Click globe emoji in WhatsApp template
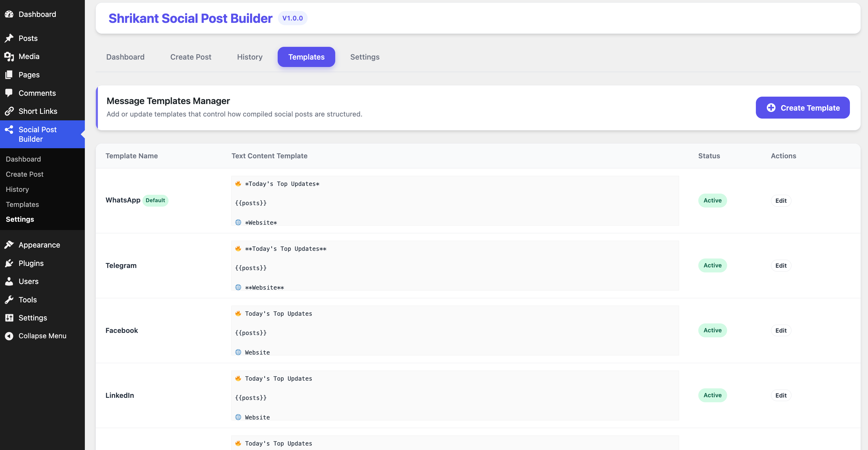 point(238,222)
